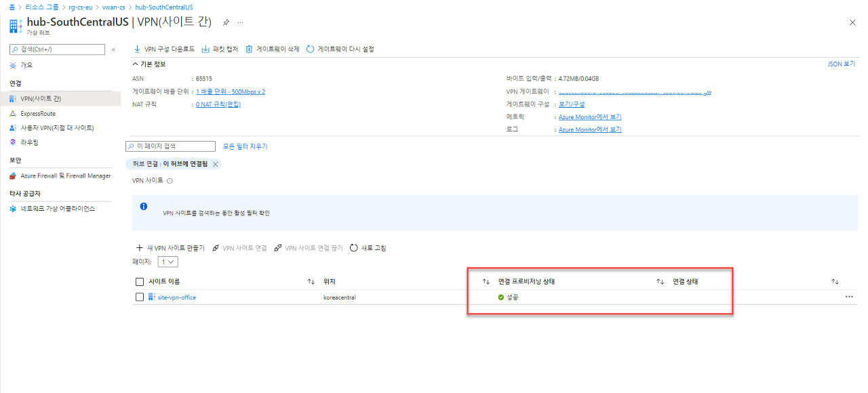Screen dimensions: 868x393
Task: Close the blade with the X button
Action: click(x=852, y=22)
